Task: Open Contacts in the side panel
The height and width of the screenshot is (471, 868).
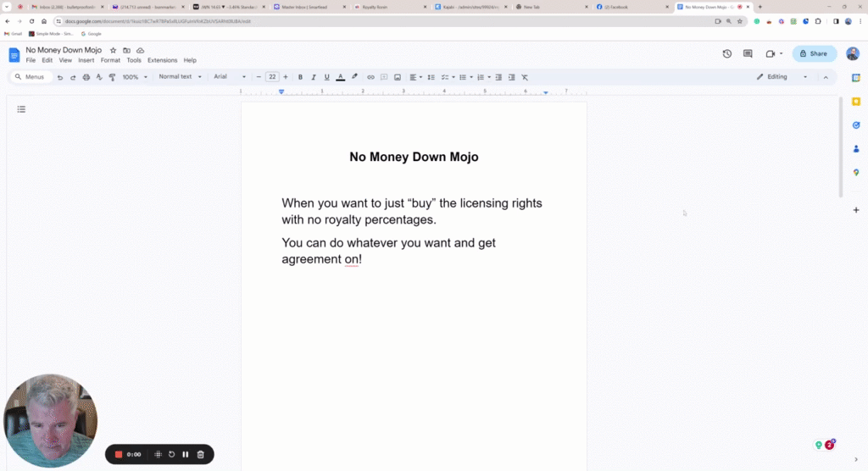Action: pyautogui.click(x=856, y=149)
